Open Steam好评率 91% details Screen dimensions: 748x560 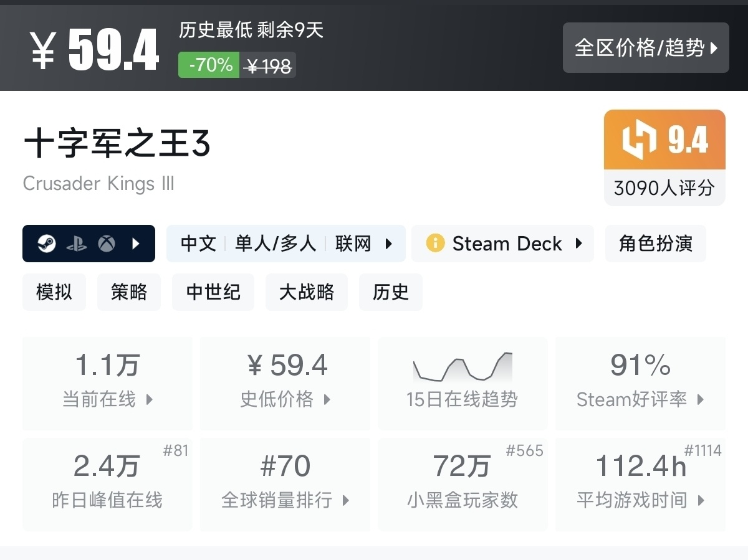(640, 382)
